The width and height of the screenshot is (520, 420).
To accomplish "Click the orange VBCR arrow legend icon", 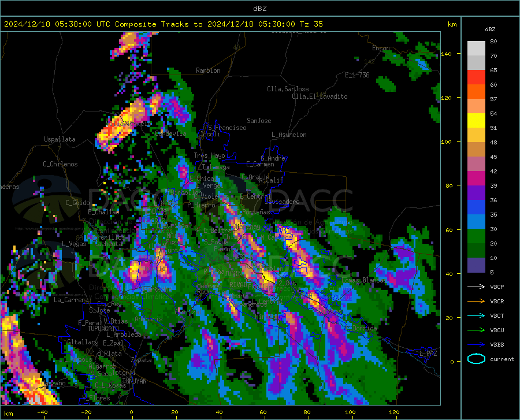I will [x=476, y=301].
